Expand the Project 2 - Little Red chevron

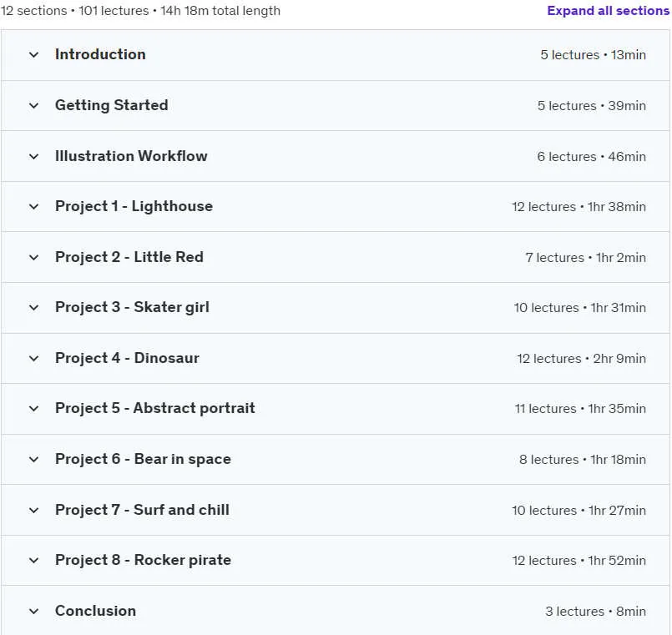coord(34,258)
